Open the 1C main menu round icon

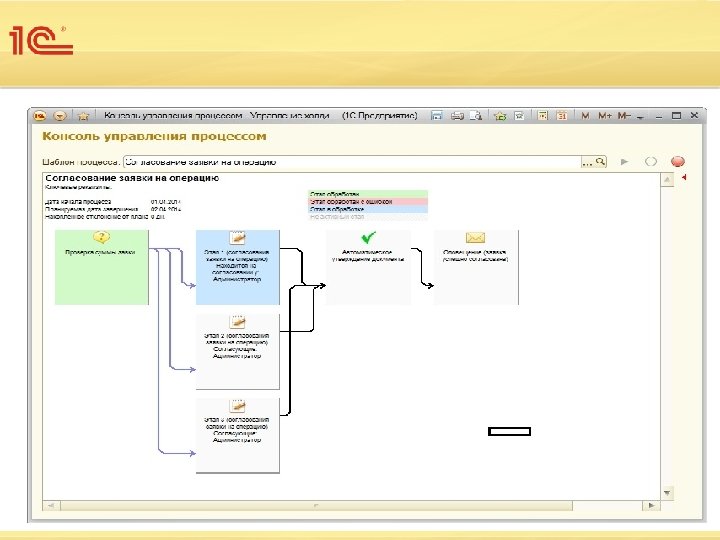(40, 116)
